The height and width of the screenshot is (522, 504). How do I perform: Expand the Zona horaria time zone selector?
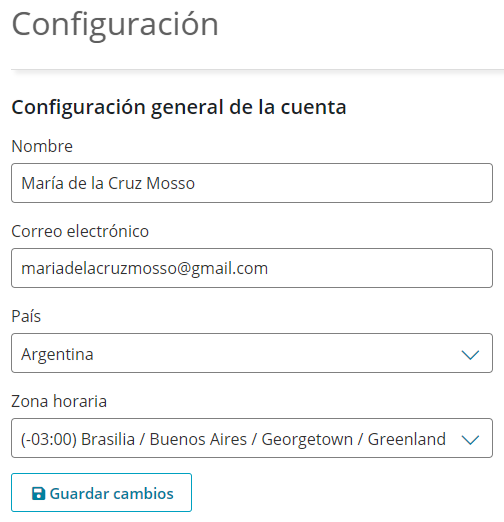252,438
